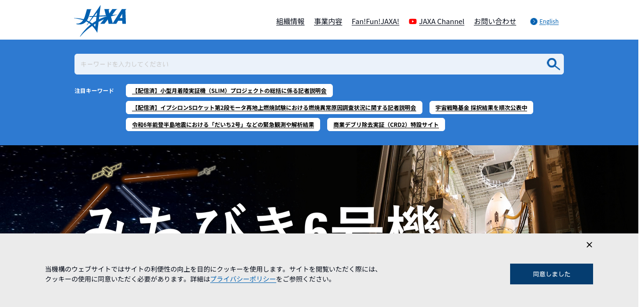Open the 事業内容 menu
Image resolution: width=644 pixels, height=307 pixels.
(x=328, y=21)
